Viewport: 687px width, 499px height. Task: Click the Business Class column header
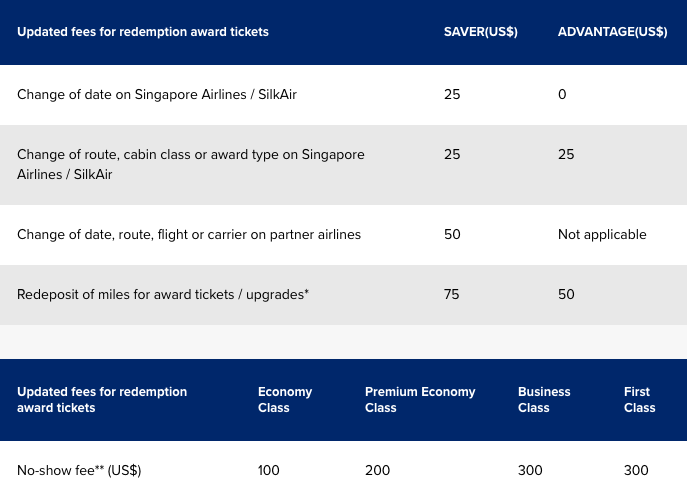(544, 400)
